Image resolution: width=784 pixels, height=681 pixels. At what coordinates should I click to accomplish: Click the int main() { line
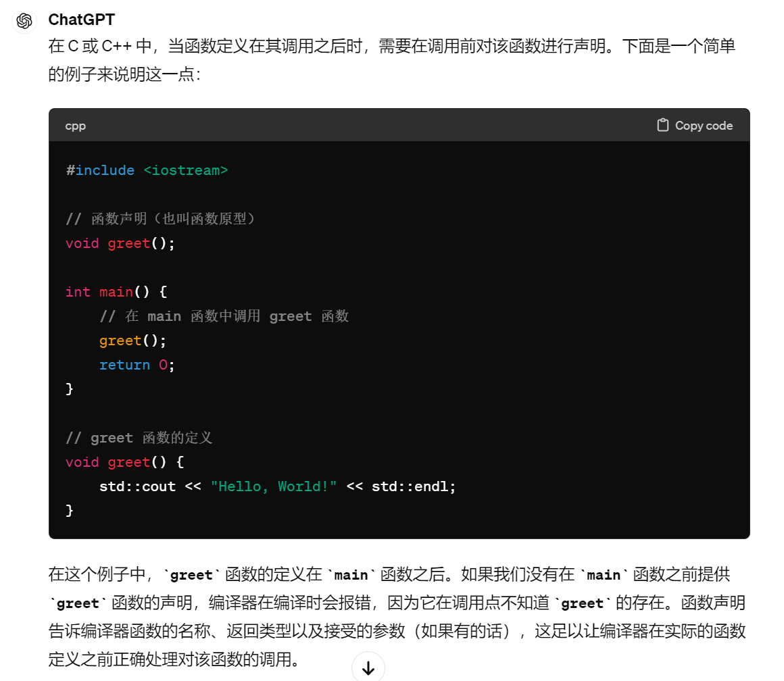point(116,292)
